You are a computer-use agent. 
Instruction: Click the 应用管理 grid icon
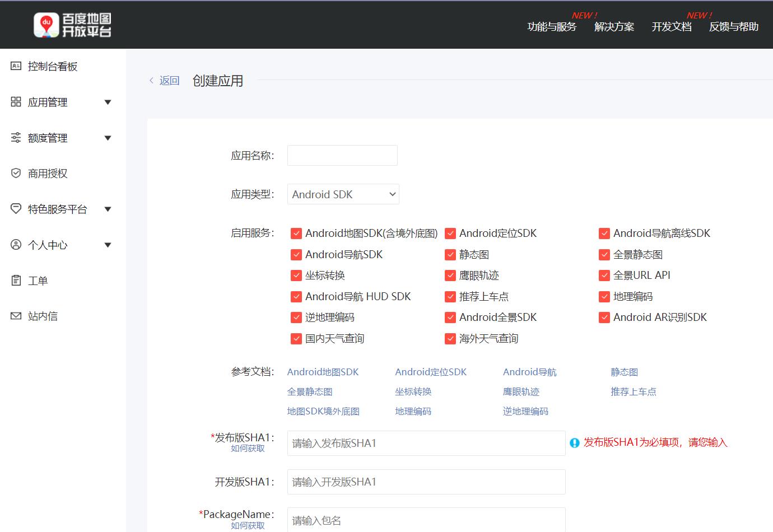(16, 102)
